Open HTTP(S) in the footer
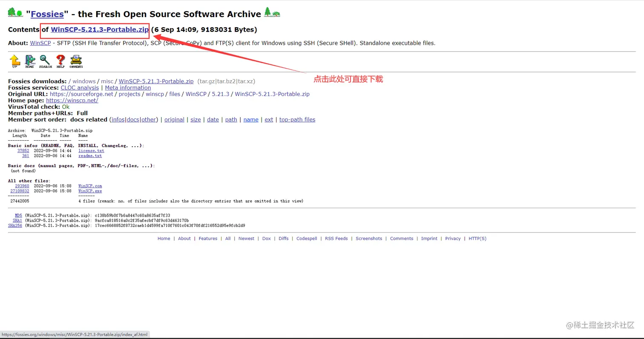Screen dimensions: 644x339 coord(477,239)
